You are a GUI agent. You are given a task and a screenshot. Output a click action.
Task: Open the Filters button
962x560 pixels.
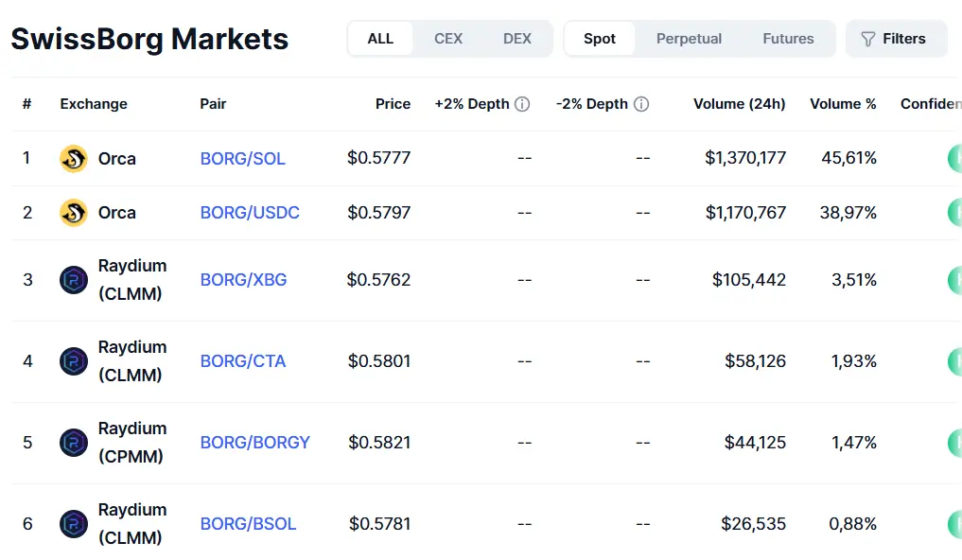click(895, 39)
